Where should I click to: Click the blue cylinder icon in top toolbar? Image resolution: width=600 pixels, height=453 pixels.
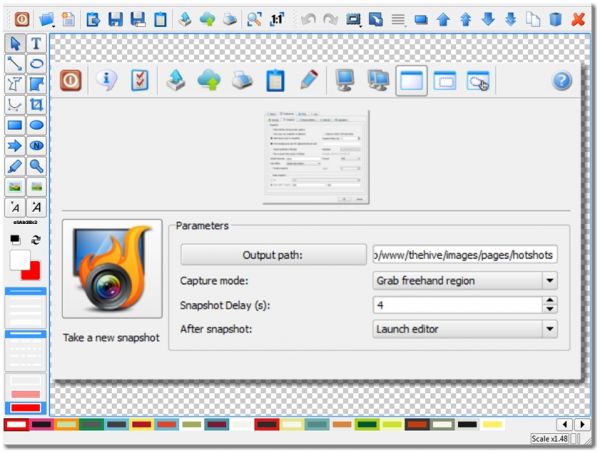tap(555, 19)
